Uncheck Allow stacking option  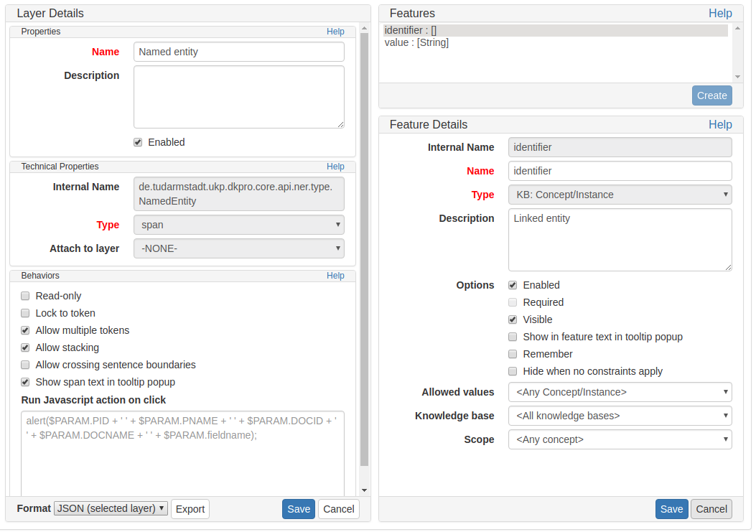click(x=25, y=347)
